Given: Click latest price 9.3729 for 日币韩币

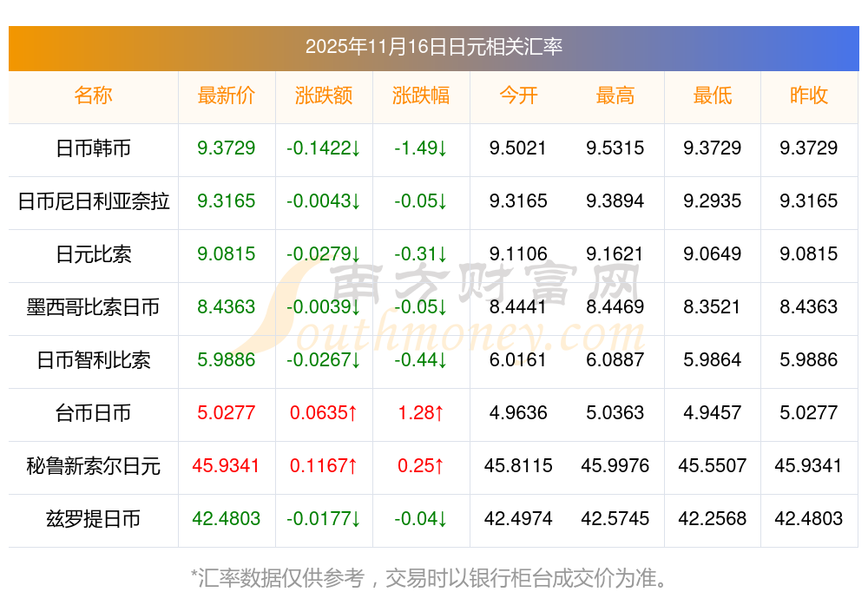Looking at the screenshot, I should [x=226, y=148].
